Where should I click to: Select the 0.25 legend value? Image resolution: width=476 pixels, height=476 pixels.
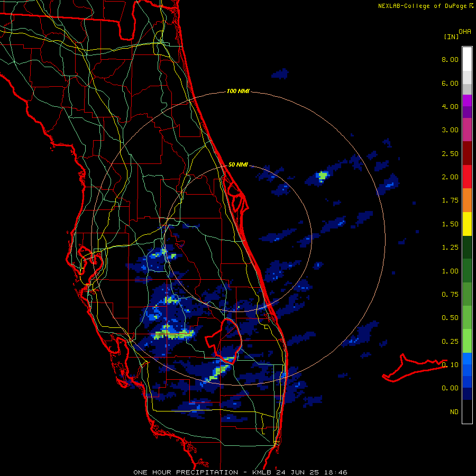click(450, 342)
